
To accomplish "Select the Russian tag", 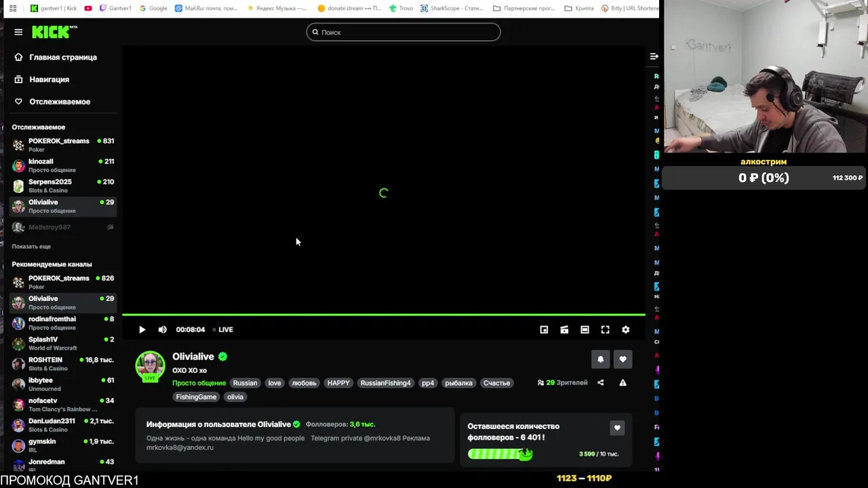I will pos(245,383).
